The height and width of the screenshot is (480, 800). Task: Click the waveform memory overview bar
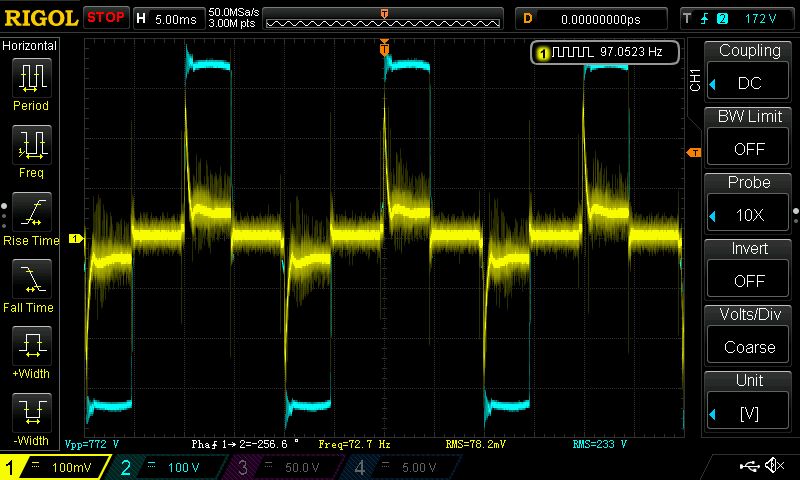(x=383, y=19)
